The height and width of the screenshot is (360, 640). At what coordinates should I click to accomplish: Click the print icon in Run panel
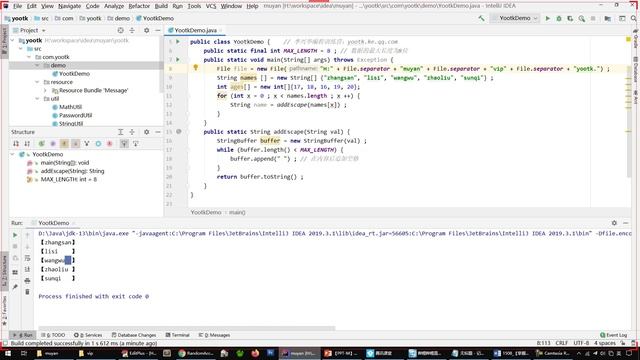tap(27, 281)
